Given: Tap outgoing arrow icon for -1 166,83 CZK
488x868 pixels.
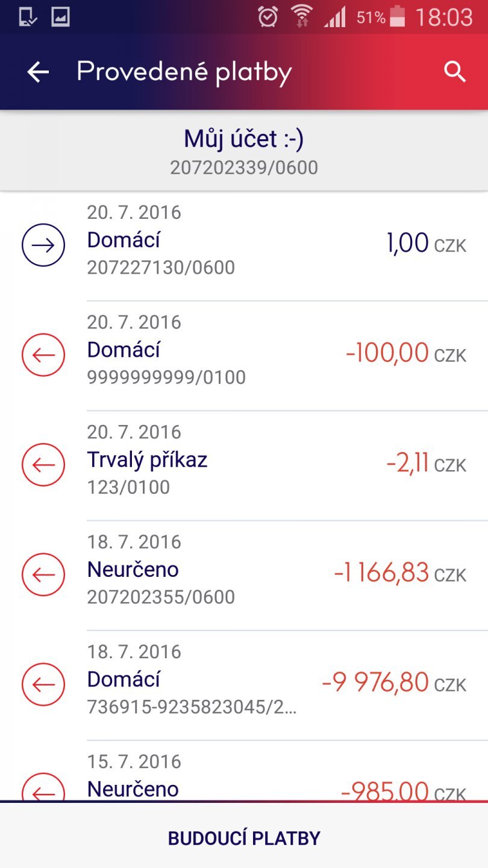Looking at the screenshot, I should (43, 574).
